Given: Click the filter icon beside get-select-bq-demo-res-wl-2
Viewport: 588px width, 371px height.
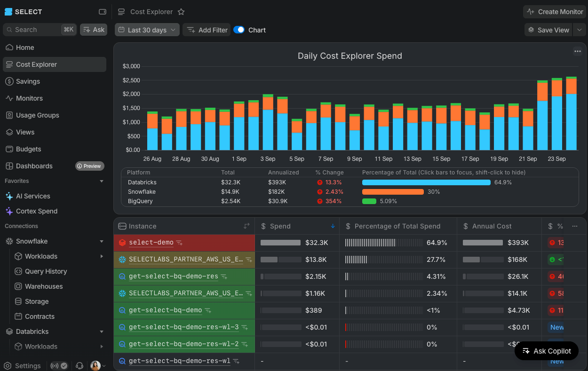Looking at the screenshot, I should click(245, 344).
